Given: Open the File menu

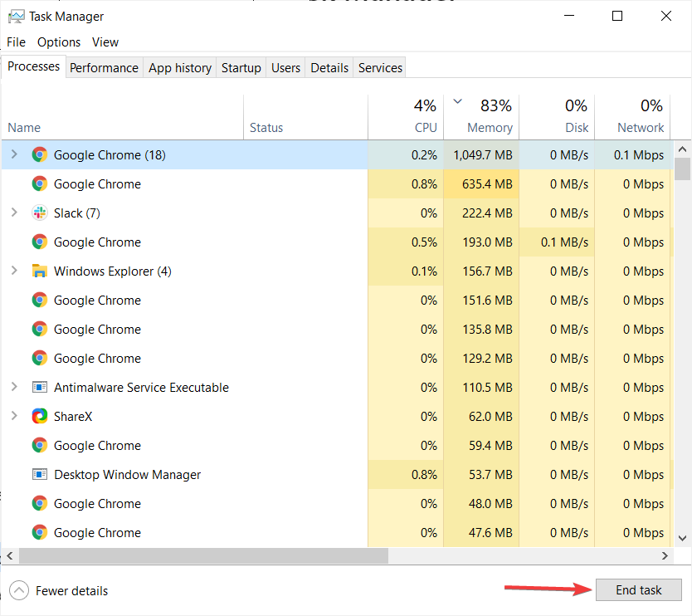Looking at the screenshot, I should tap(17, 42).
